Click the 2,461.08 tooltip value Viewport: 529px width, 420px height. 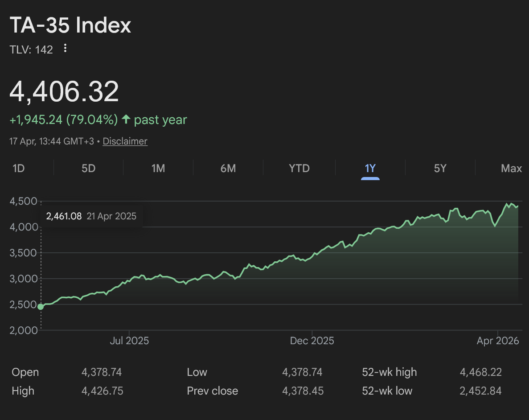pyautogui.click(x=64, y=216)
